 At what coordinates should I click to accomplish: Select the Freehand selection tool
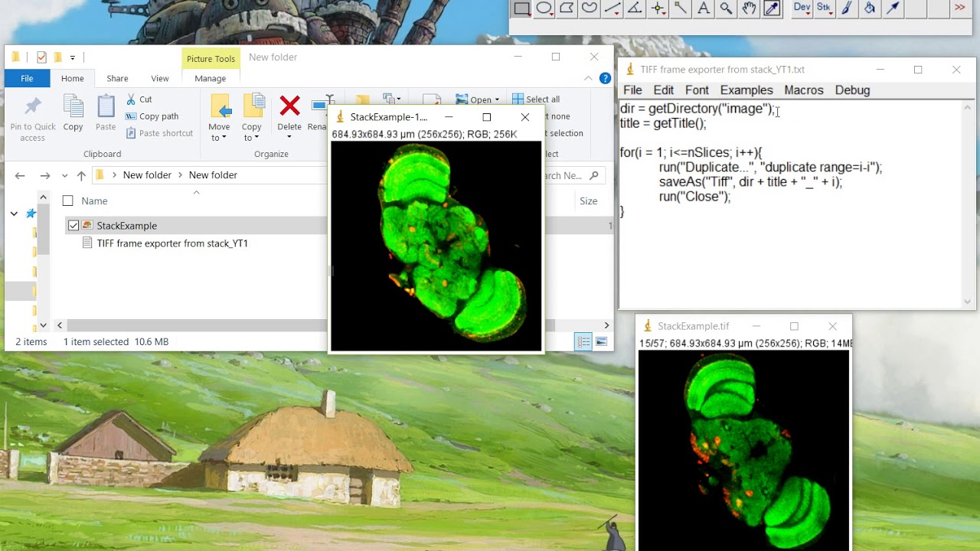click(590, 8)
